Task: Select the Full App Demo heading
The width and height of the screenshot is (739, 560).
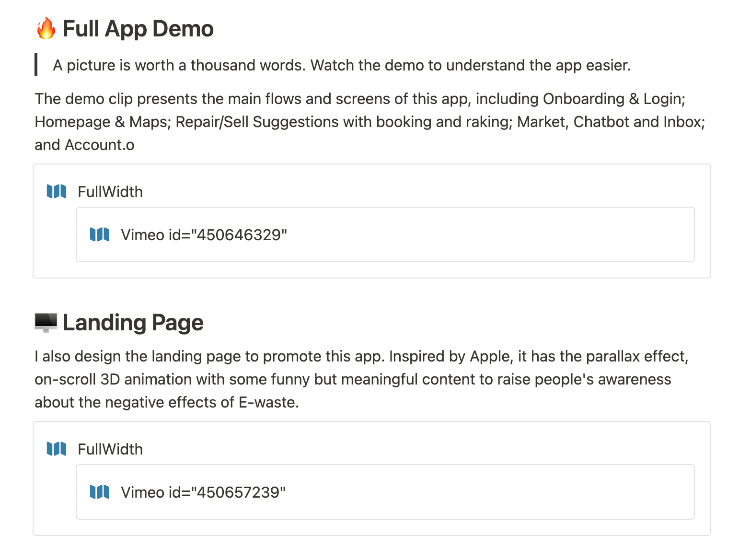Action: [x=138, y=29]
